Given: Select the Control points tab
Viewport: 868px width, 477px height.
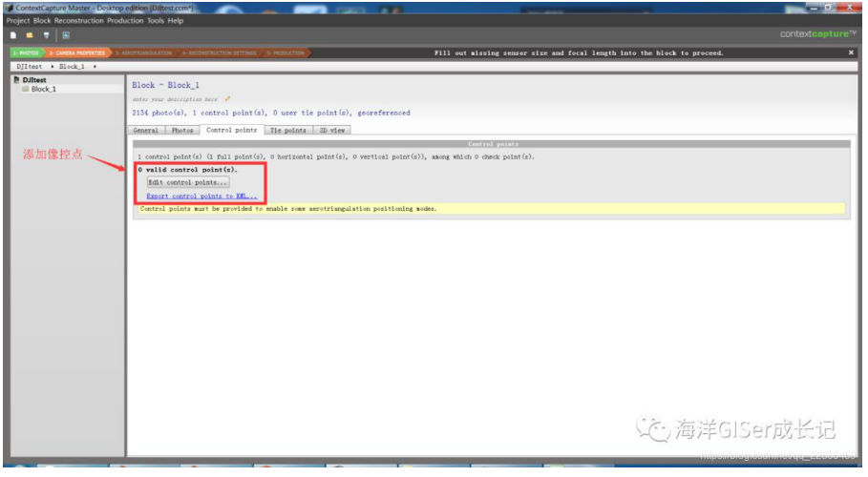Looking at the screenshot, I should pos(231,130).
